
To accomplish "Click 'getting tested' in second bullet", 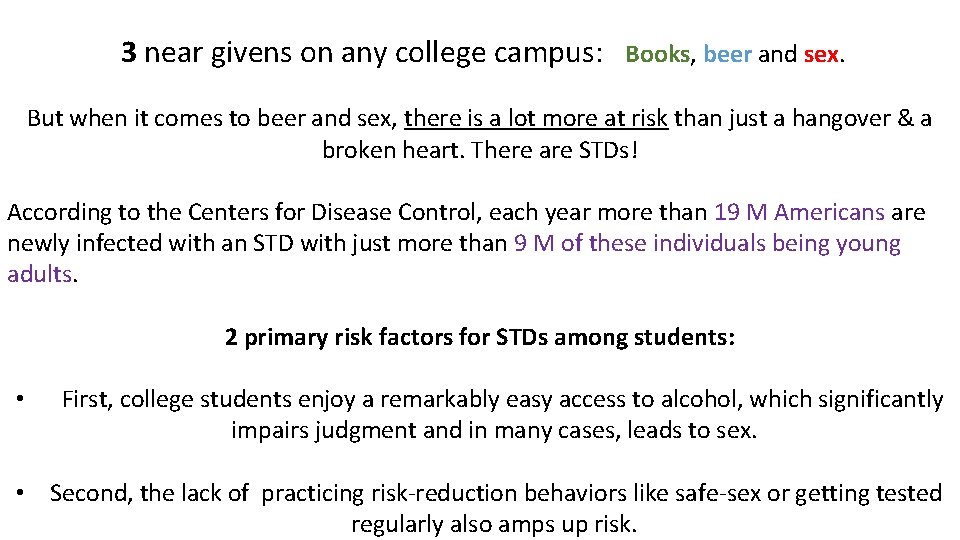I will pos(868,493).
